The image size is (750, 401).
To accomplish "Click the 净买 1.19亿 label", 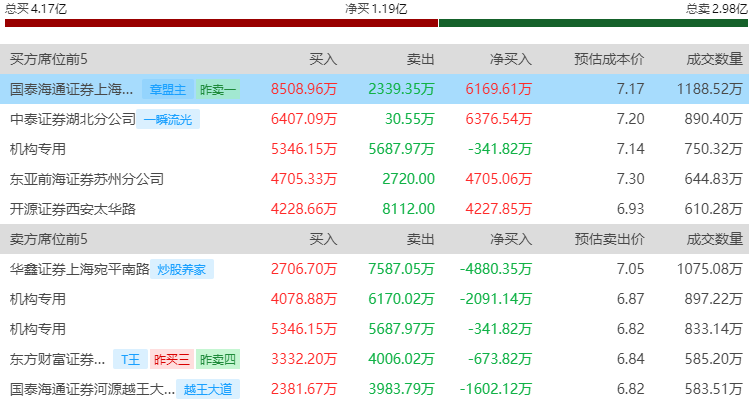I will pyautogui.click(x=376, y=9).
